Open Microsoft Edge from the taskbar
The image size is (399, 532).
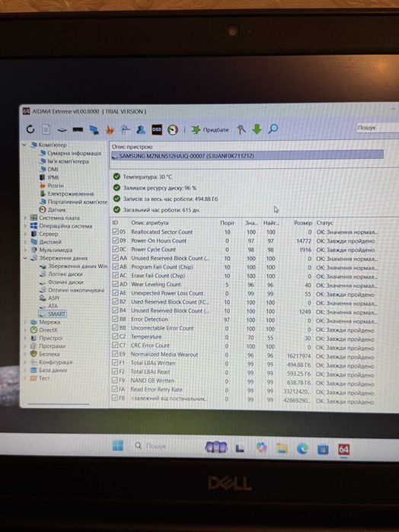[302, 449]
